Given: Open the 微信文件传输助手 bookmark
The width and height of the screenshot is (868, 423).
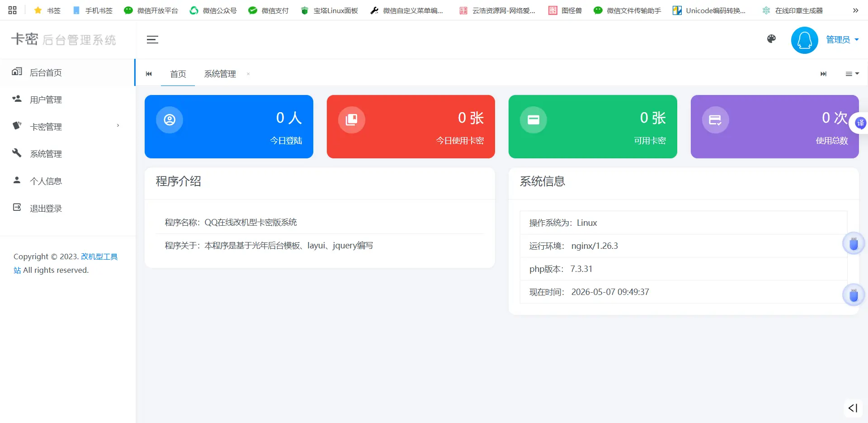Looking at the screenshot, I should click(627, 10).
